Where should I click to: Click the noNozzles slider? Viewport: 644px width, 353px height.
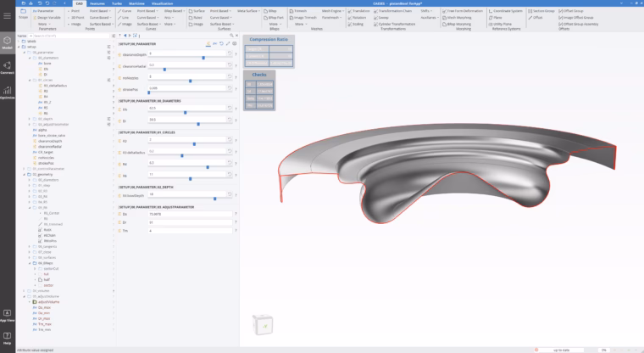click(188, 81)
